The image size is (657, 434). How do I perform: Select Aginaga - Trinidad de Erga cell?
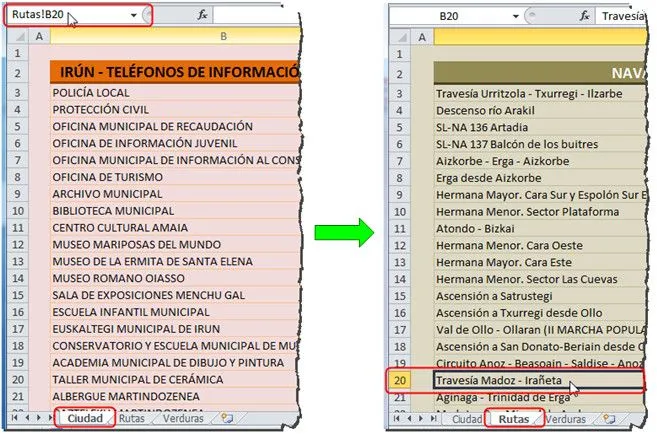point(540,397)
